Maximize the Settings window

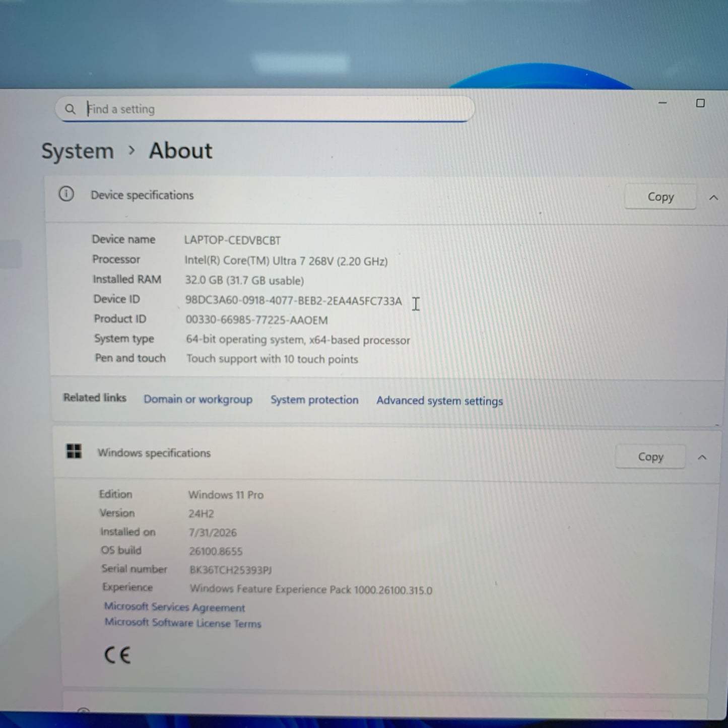click(x=700, y=103)
